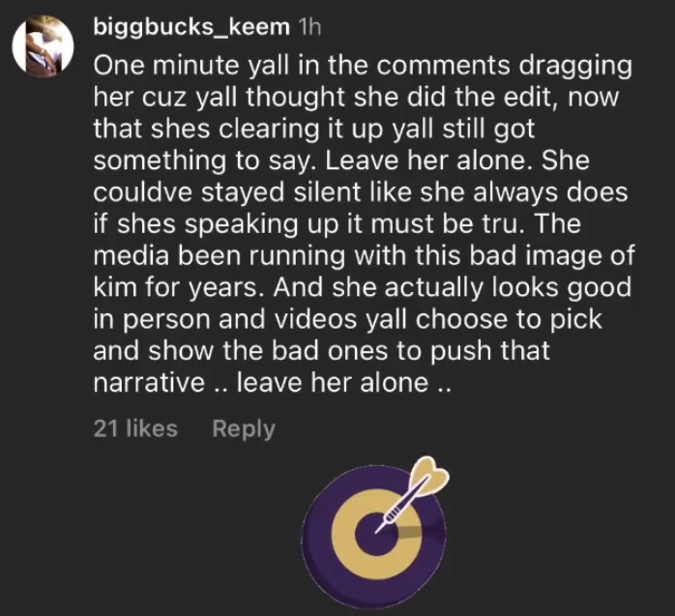Click the word "narrative" in the comment
Image resolution: width=675 pixels, height=616 pixels.
(x=149, y=383)
